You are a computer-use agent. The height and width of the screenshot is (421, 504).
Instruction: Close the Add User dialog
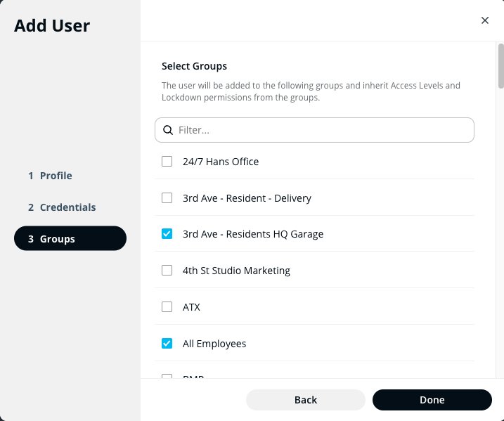484,20
